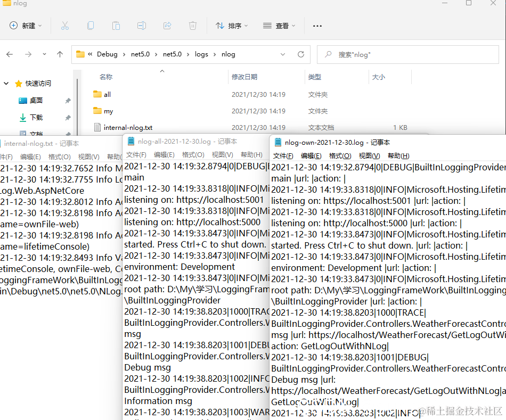Open Format (格式) menu in nlog-all Notepad
506x420 pixels.
pyautogui.click(x=193, y=154)
